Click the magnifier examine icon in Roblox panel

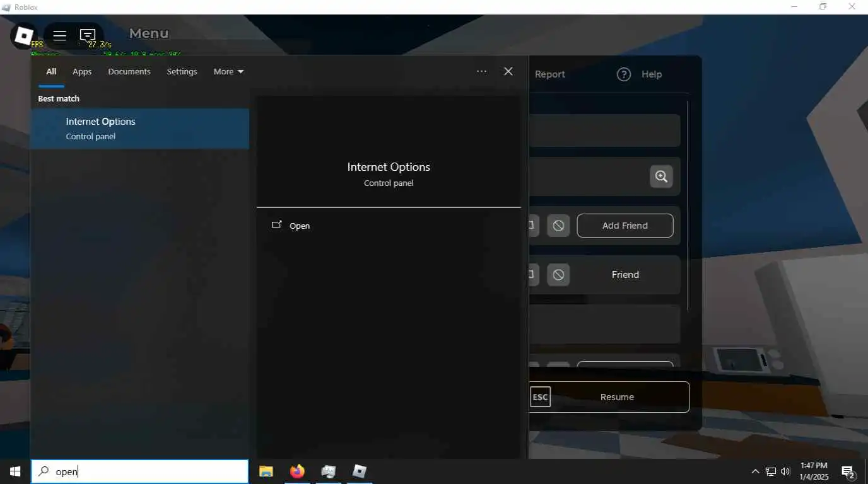(661, 176)
